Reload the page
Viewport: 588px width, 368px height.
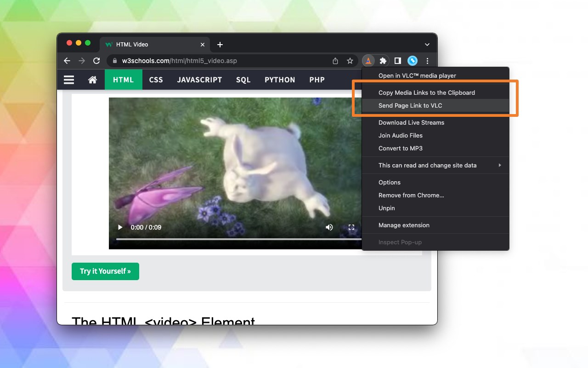pyautogui.click(x=96, y=61)
